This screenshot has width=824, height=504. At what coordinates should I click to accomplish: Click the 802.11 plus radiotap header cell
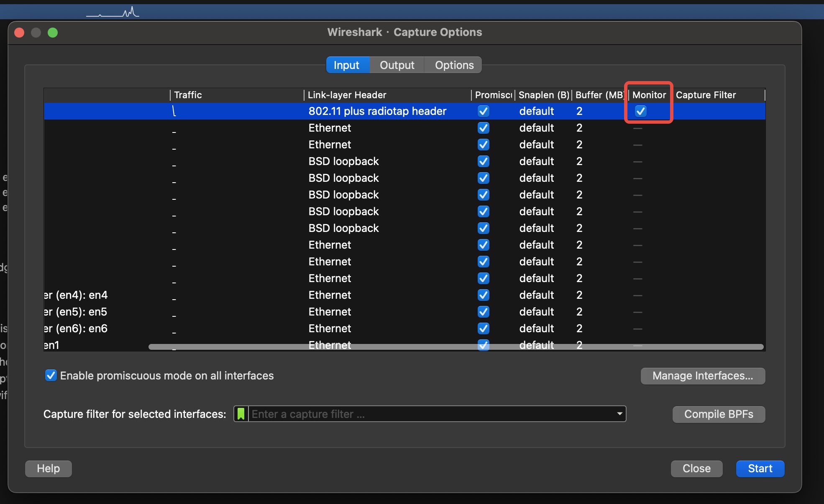point(377,111)
